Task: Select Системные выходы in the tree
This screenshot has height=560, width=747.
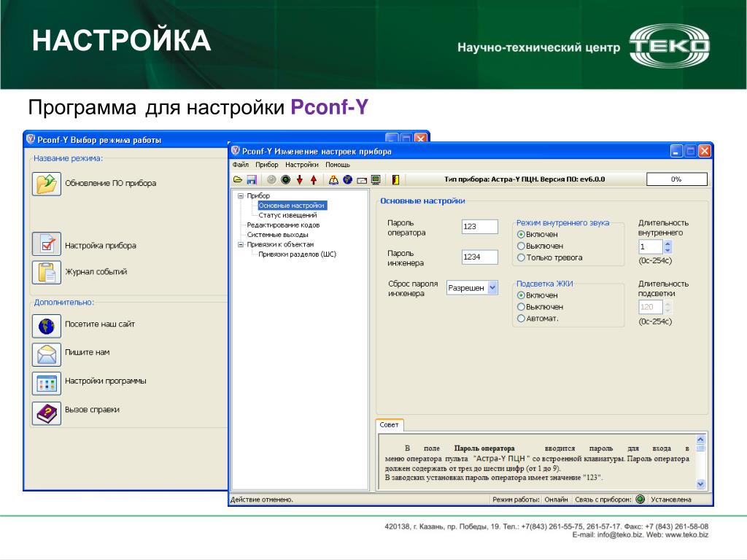Action: pos(277,235)
